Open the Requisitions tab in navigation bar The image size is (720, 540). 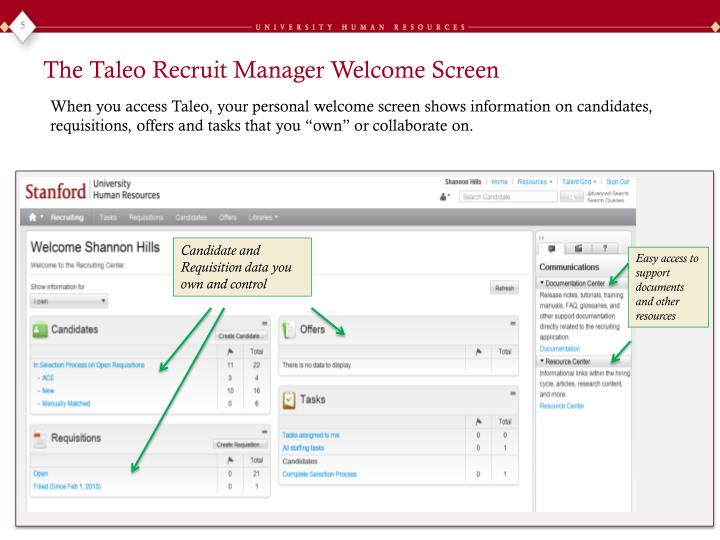coord(146,217)
